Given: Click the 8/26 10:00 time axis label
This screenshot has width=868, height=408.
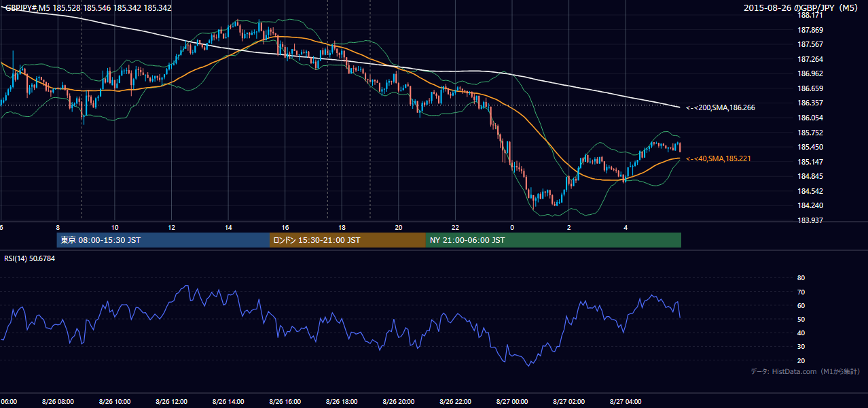Looking at the screenshot, I should [115, 401].
